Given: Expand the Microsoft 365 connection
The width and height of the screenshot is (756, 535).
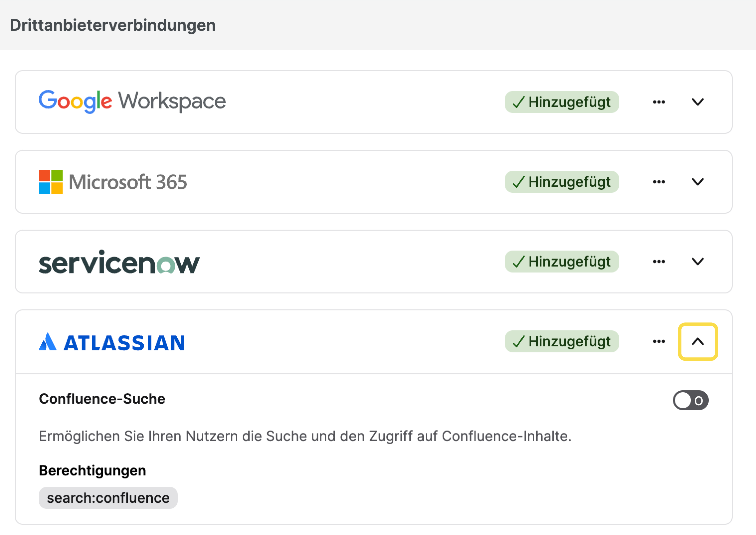Looking at the screenshot, I should [697, 182].
